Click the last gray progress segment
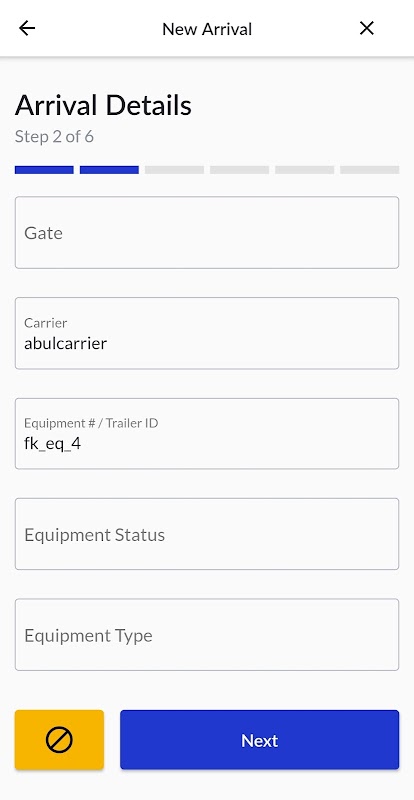The height and width of the screenshot is (800, 414). click(370, 170)
